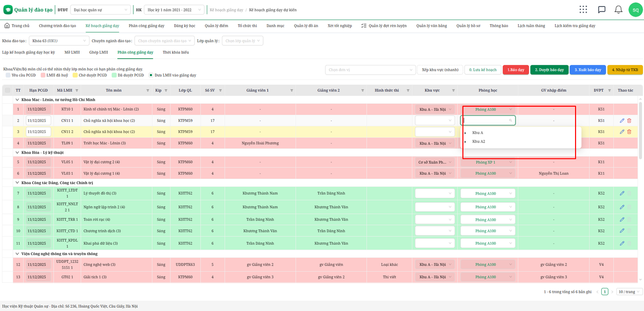Click the search icon in the Phòng học input
This screenshot has height=311, width=644.
pos(511,120)
